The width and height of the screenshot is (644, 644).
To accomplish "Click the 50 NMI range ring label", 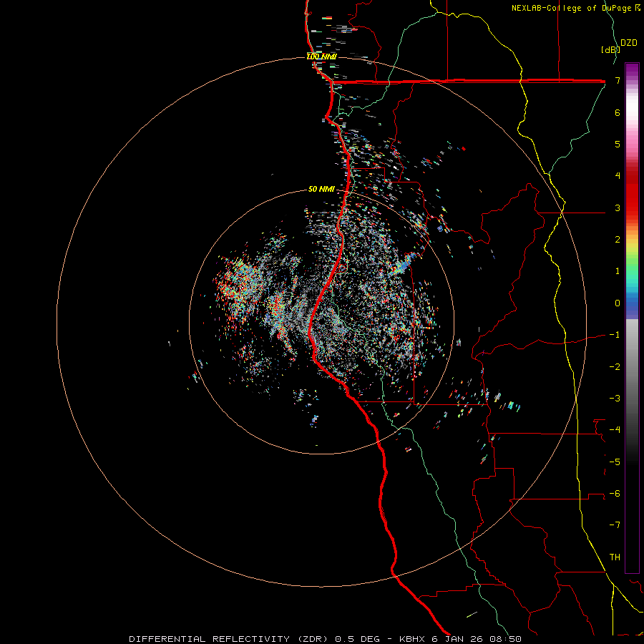I will [321, 189].
